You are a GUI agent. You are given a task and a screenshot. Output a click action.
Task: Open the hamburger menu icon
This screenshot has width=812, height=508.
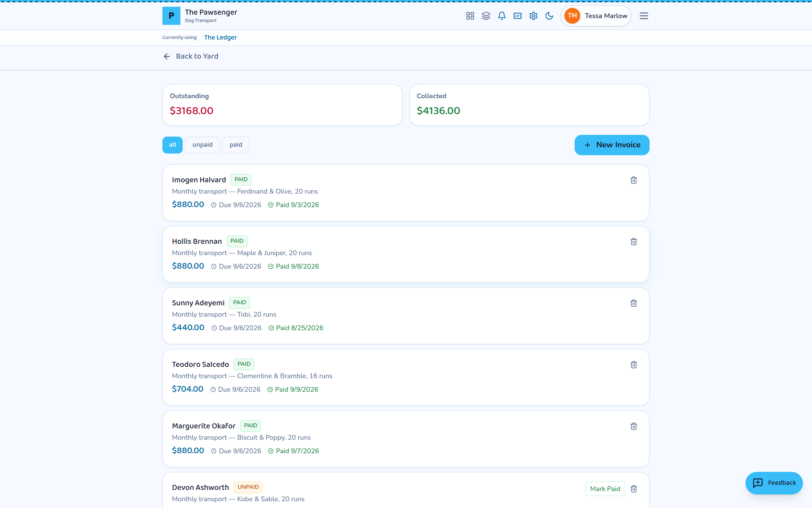coord(644,16)
